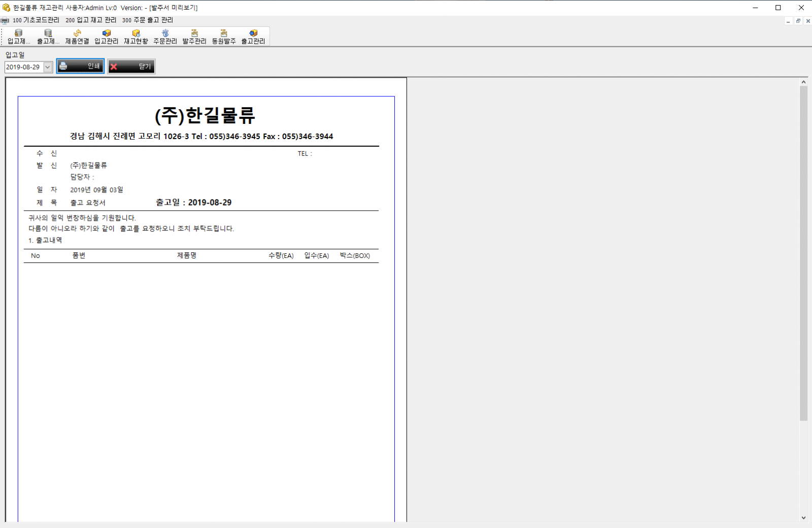
Task: Click the 담당자 : label
Action: [x=82, y=177]
